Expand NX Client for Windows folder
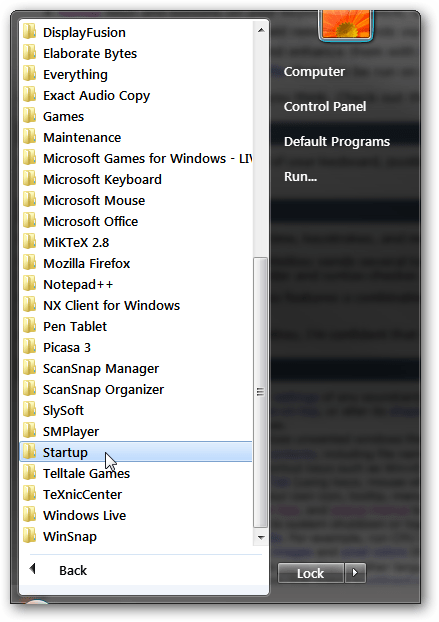Image resolution: width=439 pixels, height=622 pixels. (136, 305)
